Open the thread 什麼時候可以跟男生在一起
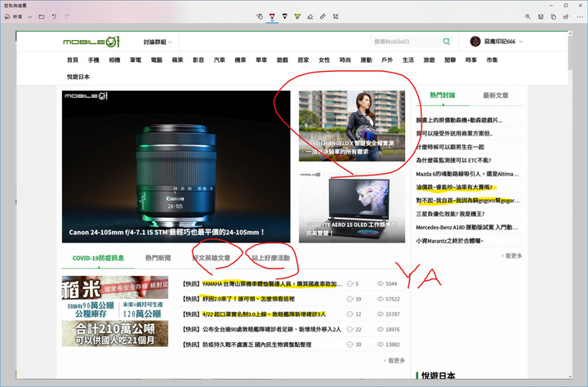The height and width of the screenshot is (387, 588). [x=450, y=147]
